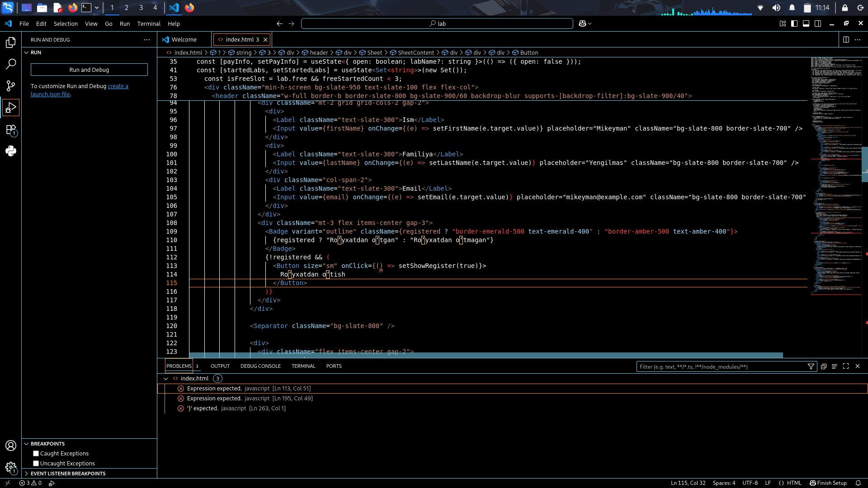Click Finish Setup in status bar
868x488 pixels.
828,483
